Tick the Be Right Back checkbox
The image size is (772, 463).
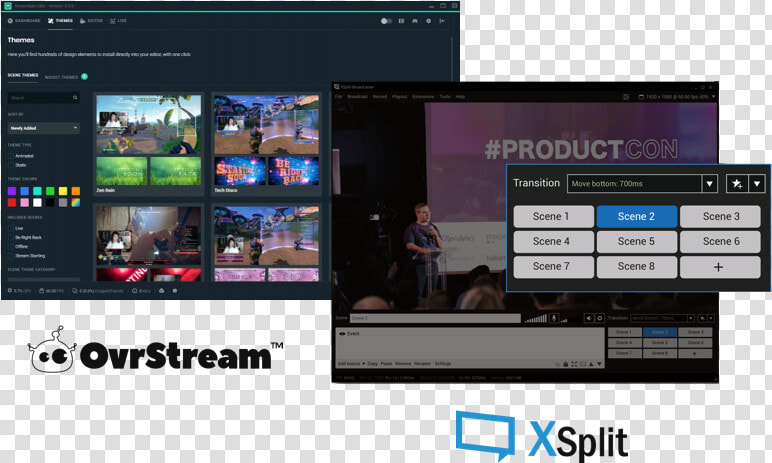click(11, 237)
